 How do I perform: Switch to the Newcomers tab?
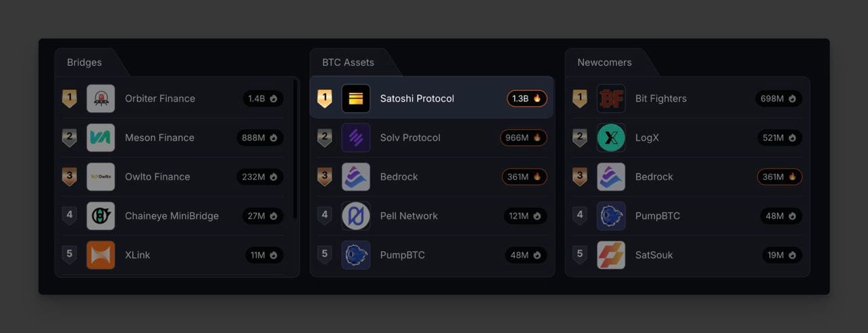coord(604,62)
